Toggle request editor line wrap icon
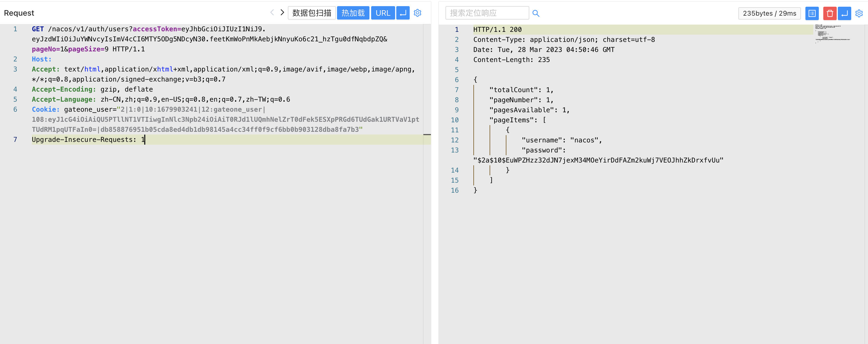This screenshot has height=344, width=868. (403, 13)
